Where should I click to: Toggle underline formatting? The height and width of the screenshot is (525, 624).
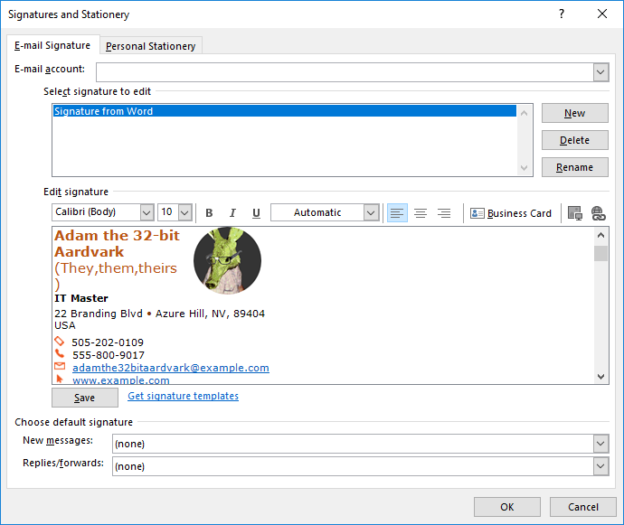(x=256, y=213)
